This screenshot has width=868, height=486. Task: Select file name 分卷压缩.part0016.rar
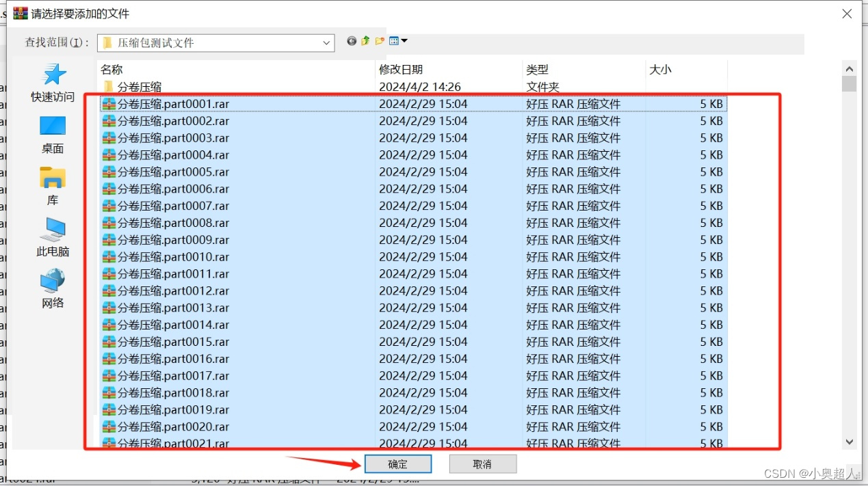coord(174,359)
